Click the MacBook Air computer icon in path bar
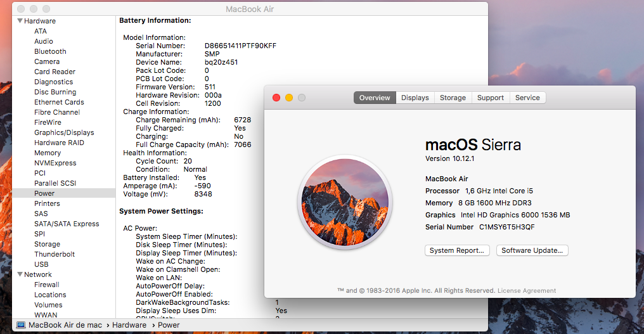The width and height of the screenshot is (644, 334). point(21,325)
